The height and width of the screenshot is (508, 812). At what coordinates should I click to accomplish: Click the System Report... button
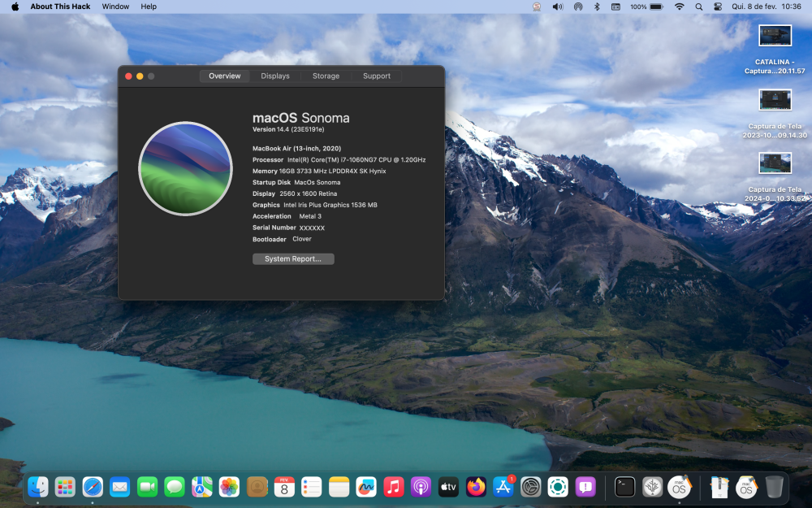pos(293,258)
